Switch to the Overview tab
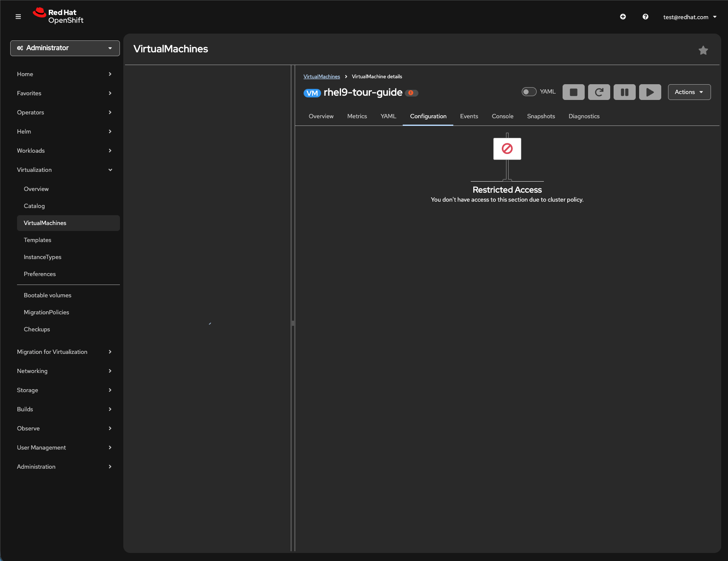 [321, 116]
